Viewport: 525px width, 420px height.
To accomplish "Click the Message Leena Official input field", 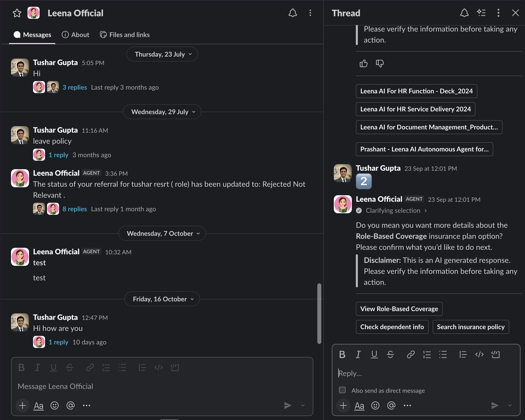I will pyautogui.click(x=162, y=386).
